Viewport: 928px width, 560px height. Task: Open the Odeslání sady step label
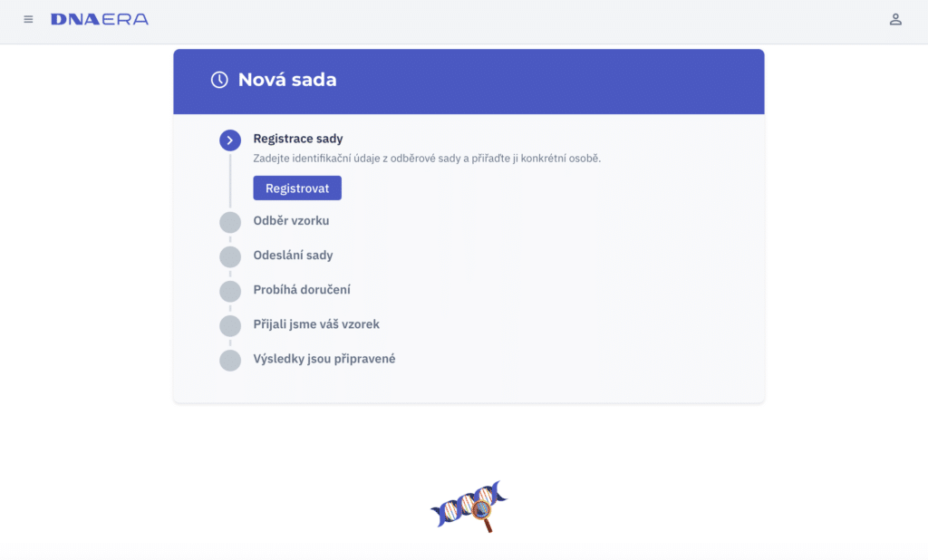click(293, 255)
